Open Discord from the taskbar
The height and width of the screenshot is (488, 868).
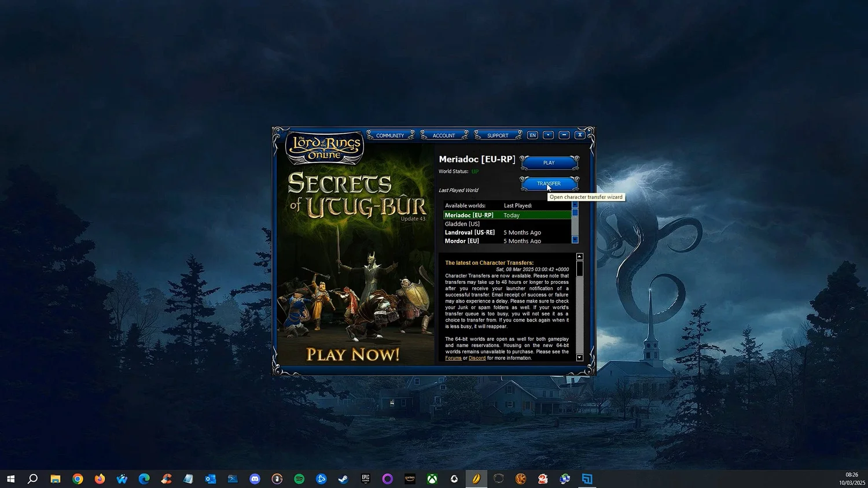pos(255,479)
